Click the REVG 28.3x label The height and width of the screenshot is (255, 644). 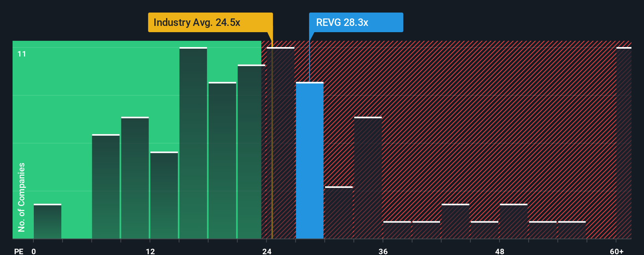(356, 22)
